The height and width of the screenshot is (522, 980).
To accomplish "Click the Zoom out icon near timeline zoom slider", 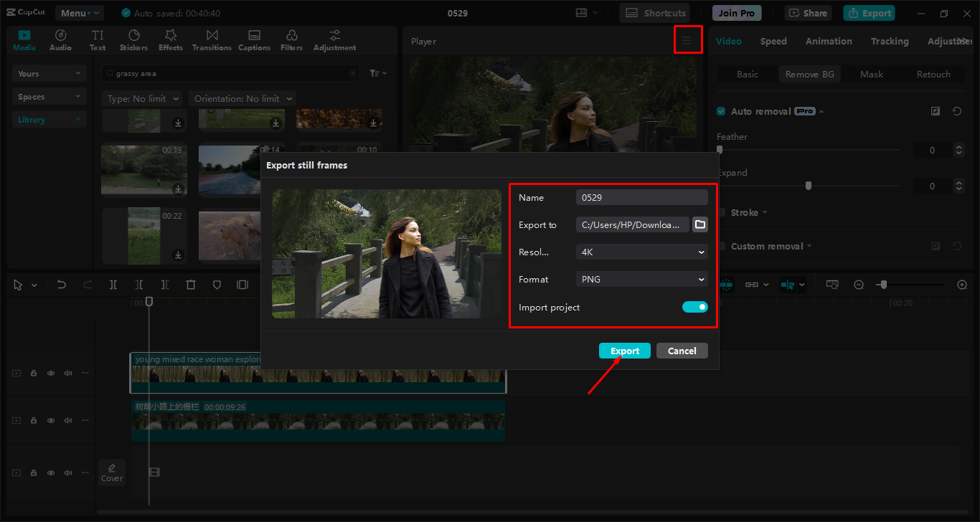I will pos(859,284).
